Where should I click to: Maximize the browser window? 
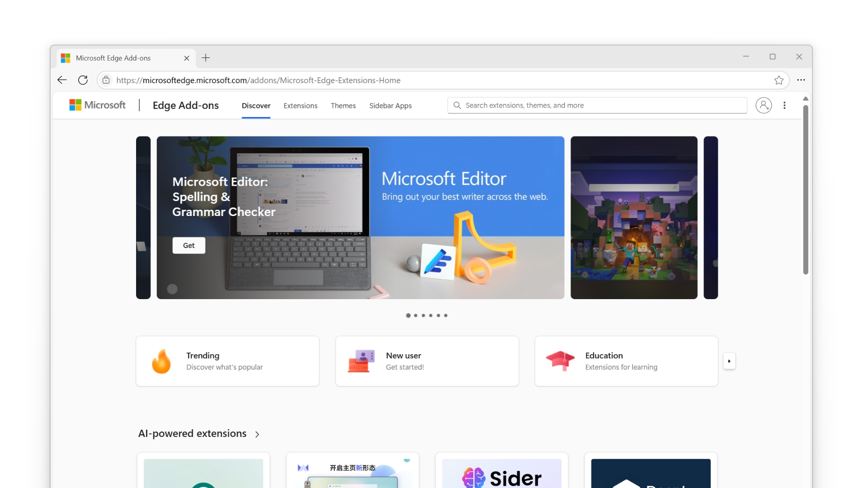(773, 56)
